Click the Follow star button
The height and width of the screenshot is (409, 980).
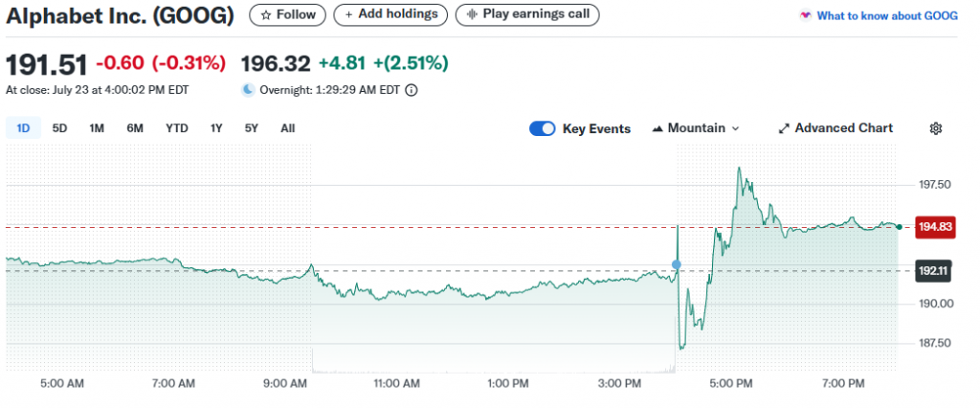287,15
